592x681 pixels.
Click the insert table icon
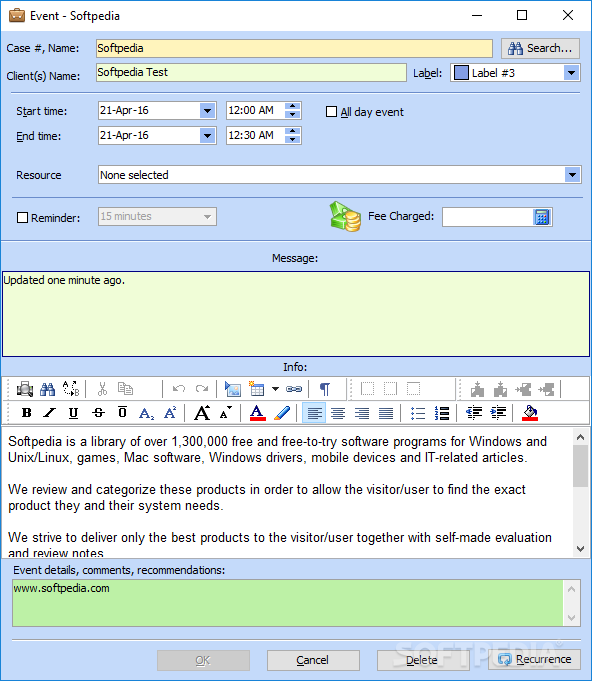point(256,389)
